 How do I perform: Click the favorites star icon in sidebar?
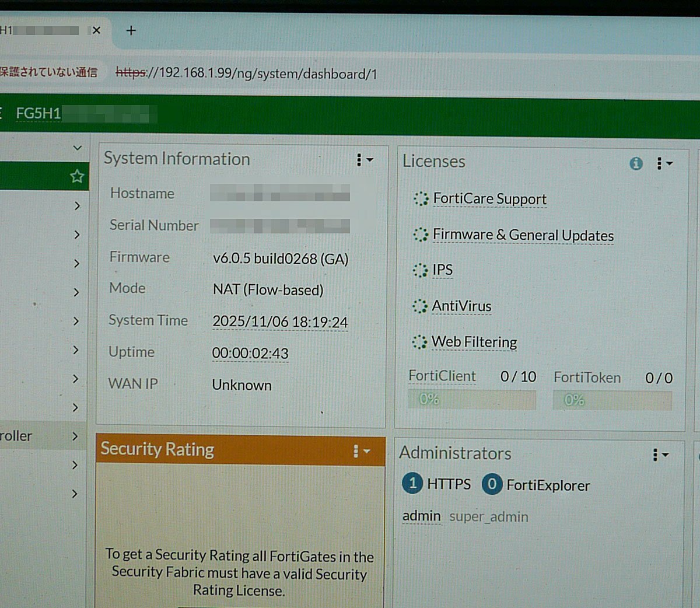[x=77, y=176]
